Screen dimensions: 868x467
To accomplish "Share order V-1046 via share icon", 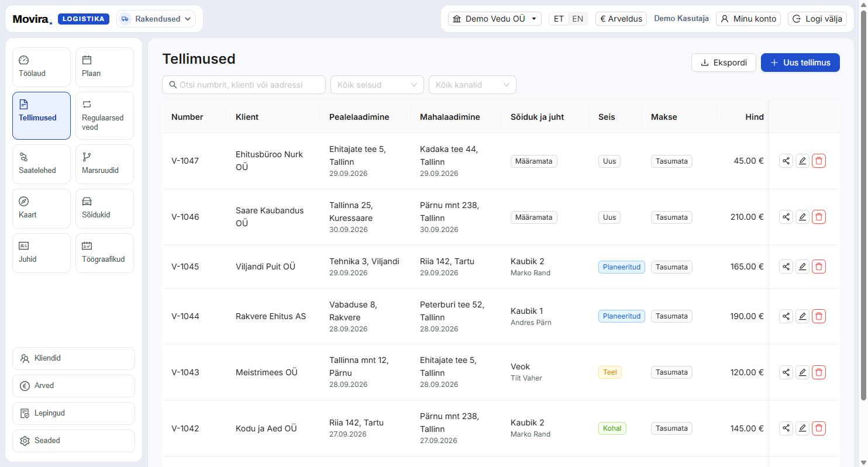I will (x=786, y=217).
